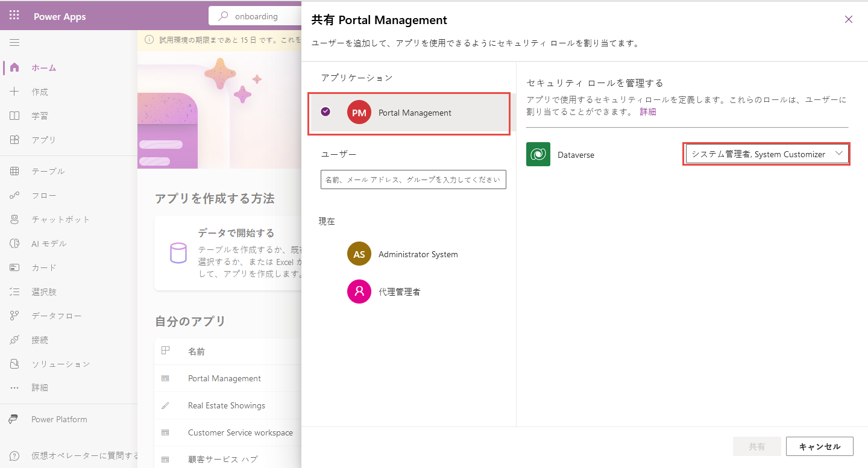The width and height of the screenshot is (868, 468).
Task: Click the user name or email input field
Action: [x=414, y=179]
